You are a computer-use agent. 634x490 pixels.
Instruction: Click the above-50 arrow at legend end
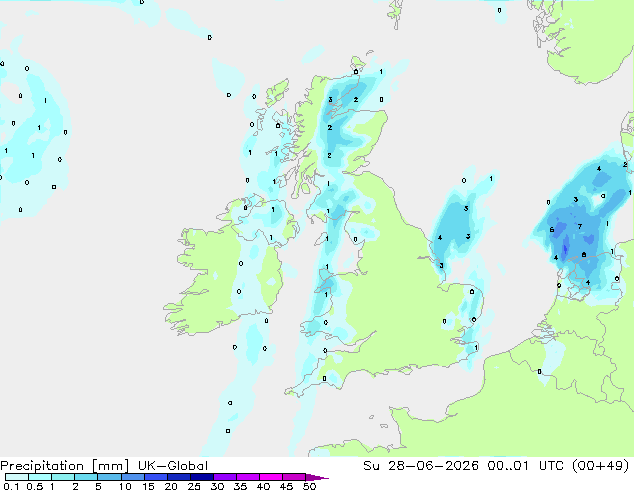(x=317, y=477)
